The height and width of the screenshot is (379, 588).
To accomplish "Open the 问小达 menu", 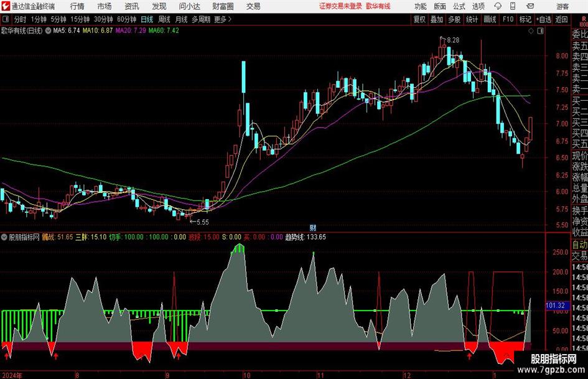I will [x=189, y=6].
